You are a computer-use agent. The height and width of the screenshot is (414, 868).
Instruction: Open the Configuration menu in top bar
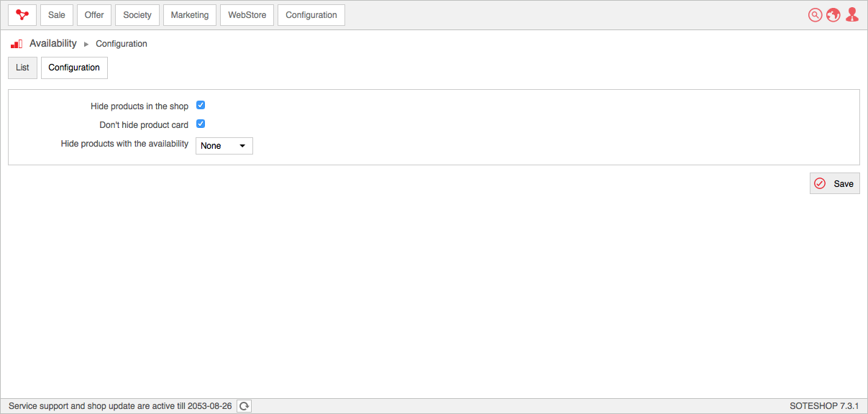click(311, 15)
